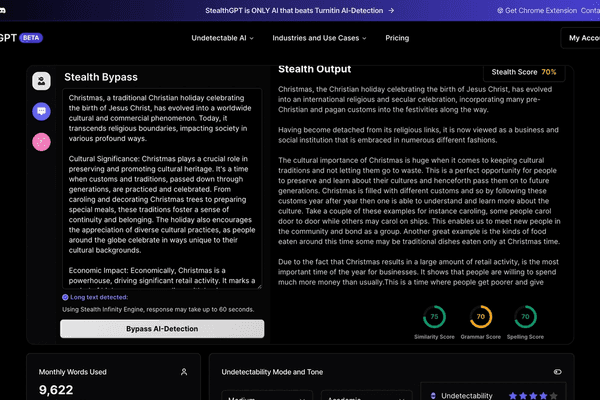Image resolution: width=600 pixels, height=400 pixels.
Task: Click the Similarity Score circle gauge
Action: click(x=433, y=317)
